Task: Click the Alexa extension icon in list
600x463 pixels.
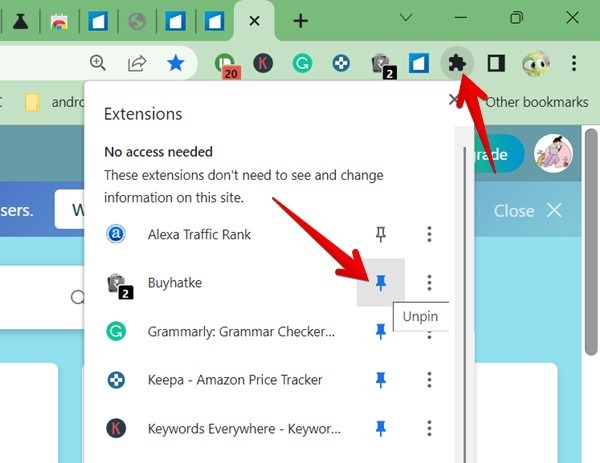Action: click(116, 234)
